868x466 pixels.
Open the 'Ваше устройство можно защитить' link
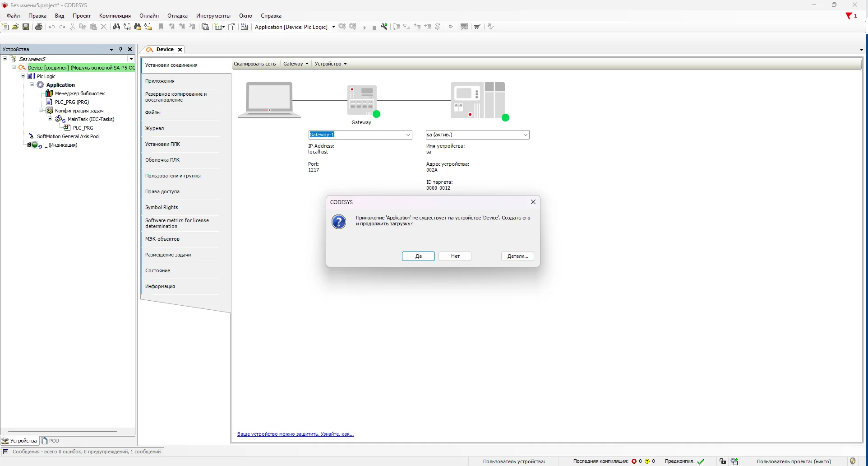(x=295, y=434)
